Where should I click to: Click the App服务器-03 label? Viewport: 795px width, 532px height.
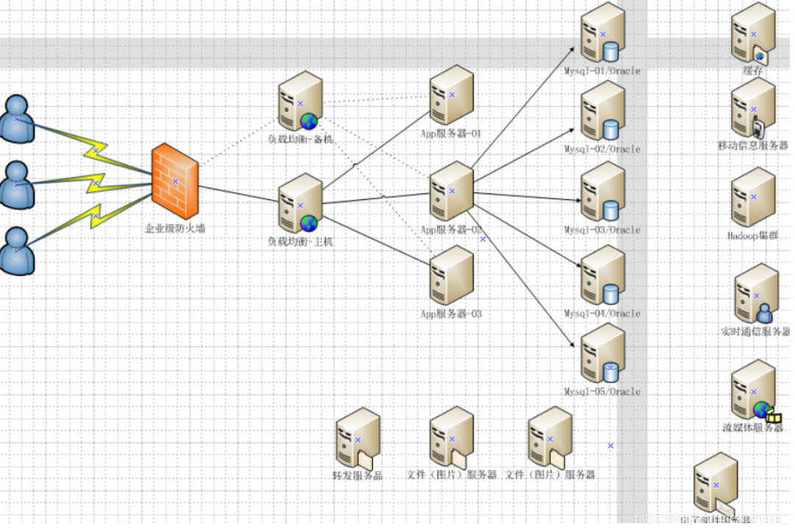[451, 314]
